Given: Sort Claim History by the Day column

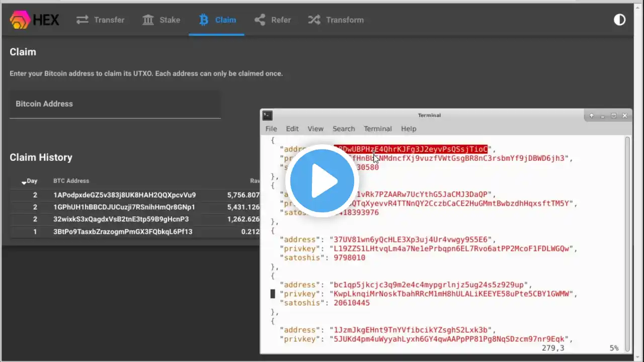Looking at the screenshot, I should tap(29, 181).
